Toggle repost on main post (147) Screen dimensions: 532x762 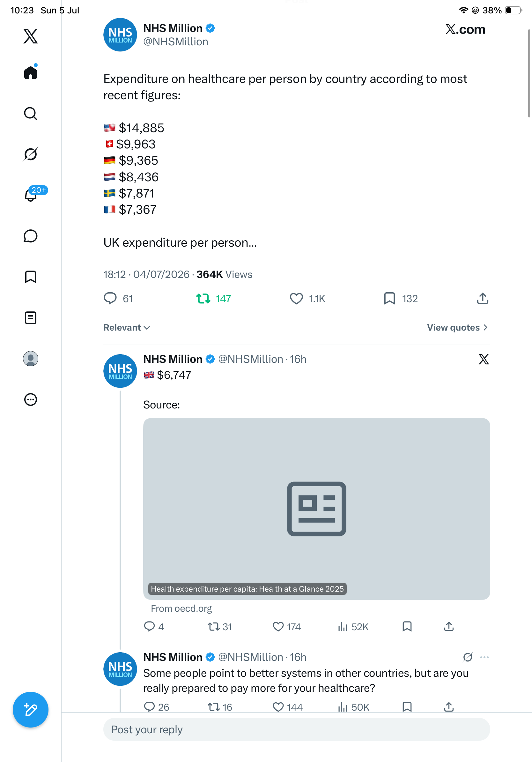click(214, 299)
